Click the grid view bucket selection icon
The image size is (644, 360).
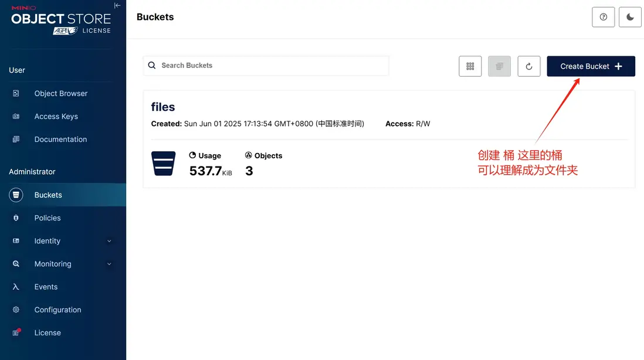(470, 66)
